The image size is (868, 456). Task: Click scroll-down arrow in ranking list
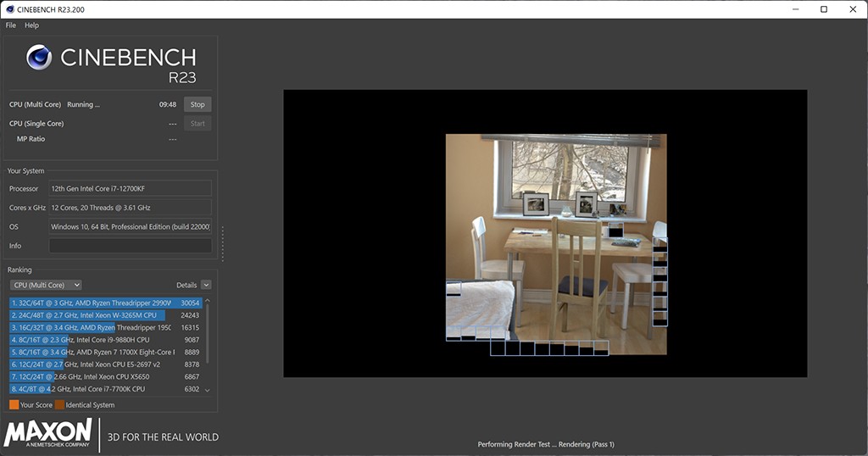click(208, 390)
